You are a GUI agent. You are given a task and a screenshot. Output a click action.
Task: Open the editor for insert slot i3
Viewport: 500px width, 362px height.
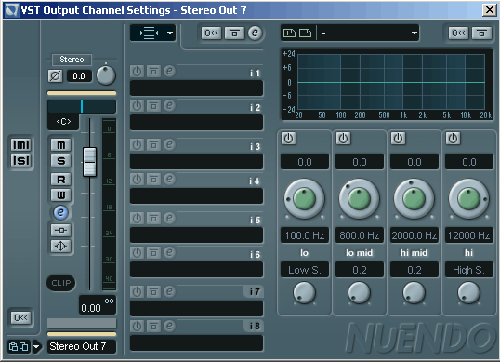pyautogui.click(x=169, y=145)
